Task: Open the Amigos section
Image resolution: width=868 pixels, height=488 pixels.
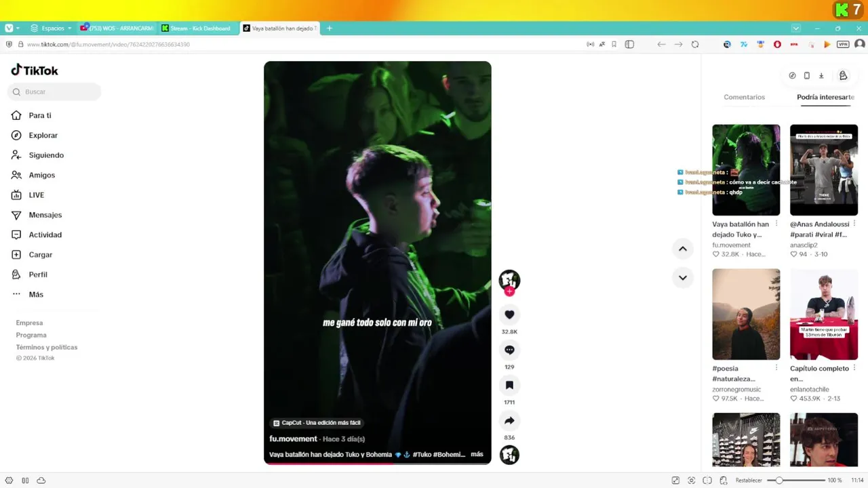Action: tap(33, 175)
